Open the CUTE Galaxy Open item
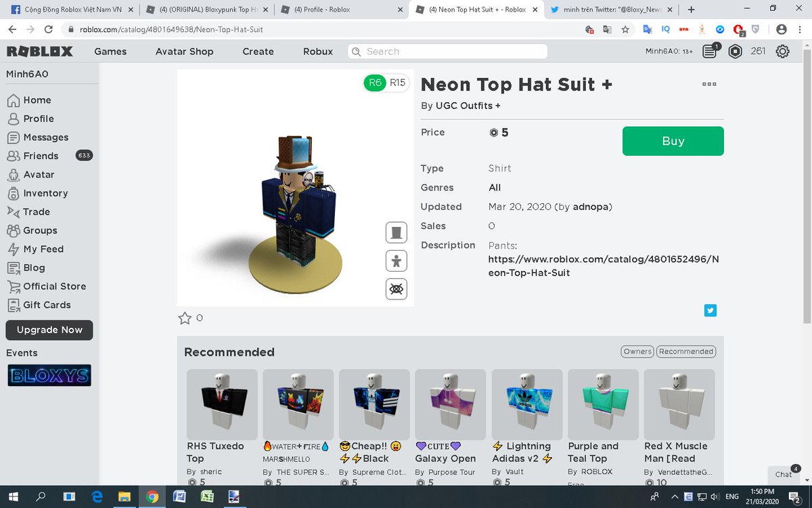 coord(451,404)
